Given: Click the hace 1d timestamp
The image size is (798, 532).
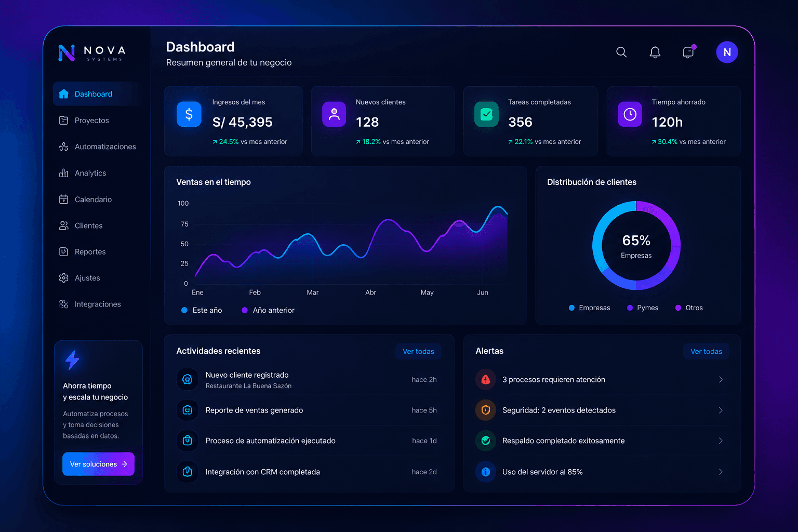Looking at the screenshot, I should (424, 441).
